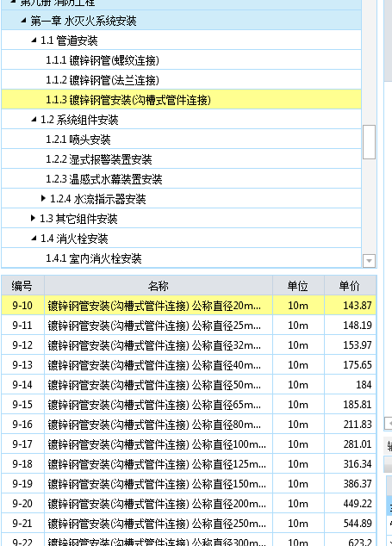The height and width of the screenshot is (546, 392).
Task: Click unit price 316.34
Action: 350,464
